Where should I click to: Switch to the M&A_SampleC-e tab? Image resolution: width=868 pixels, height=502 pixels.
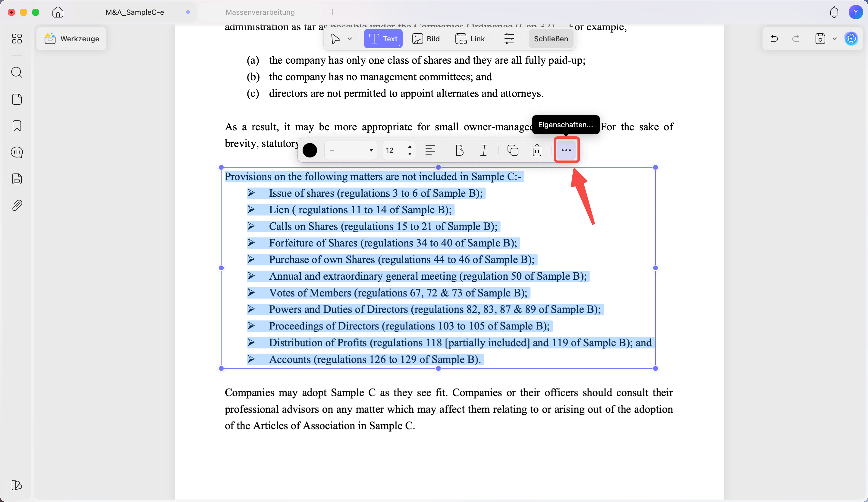click(x=135, y=12)
